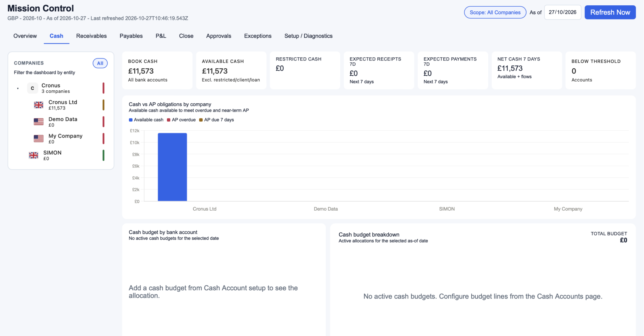Click the UK flag beside Cronus Ltd
The width and height of the screenshot is (644, 336).
click(39, 105)
